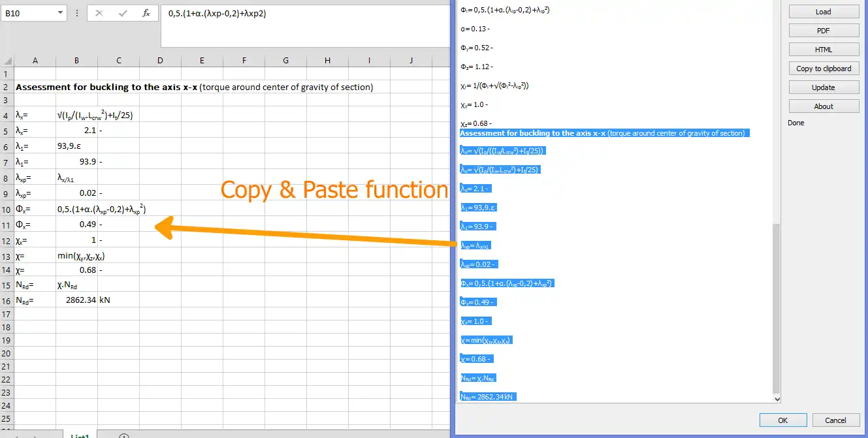
Task: Click the PDF export button
Action: (x=823, y=31)
